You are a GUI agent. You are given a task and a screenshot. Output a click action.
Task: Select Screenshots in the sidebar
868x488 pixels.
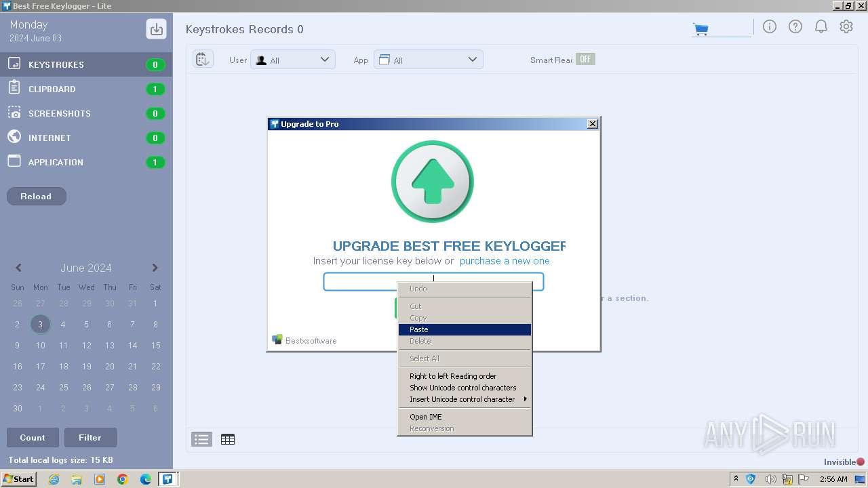(x=86, y=113)
